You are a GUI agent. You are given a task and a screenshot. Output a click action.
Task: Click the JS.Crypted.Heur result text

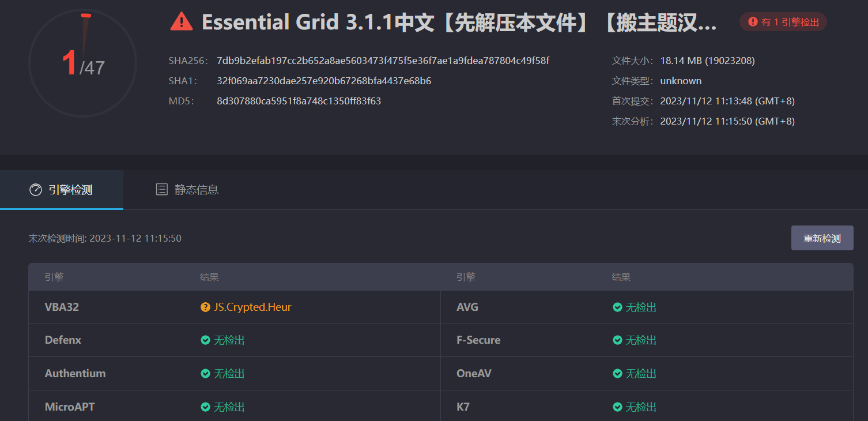click(x=252, y=307)
